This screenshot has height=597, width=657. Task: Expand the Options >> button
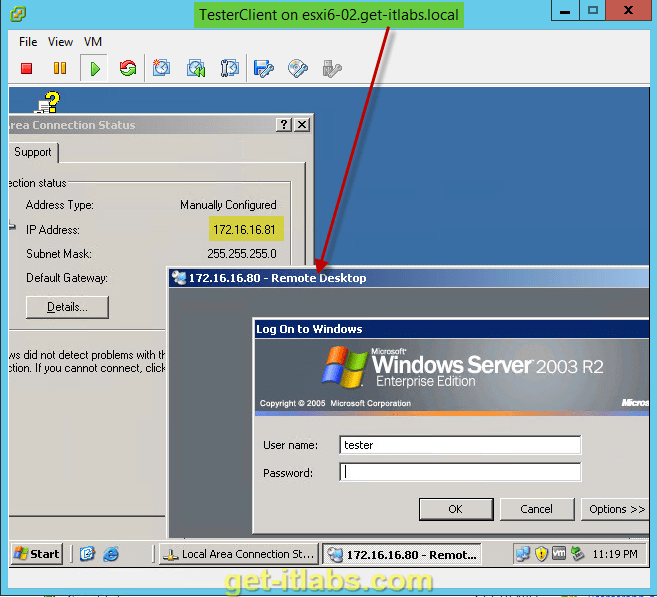(x=616, y=509)
